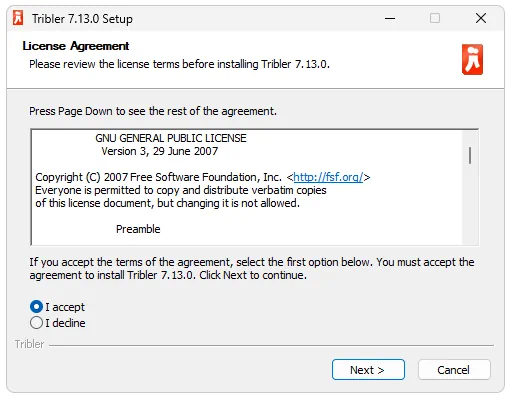Click "of this license document" line
Image resolution: width=510 pixels, height=398 pixels.
[167, 203]
